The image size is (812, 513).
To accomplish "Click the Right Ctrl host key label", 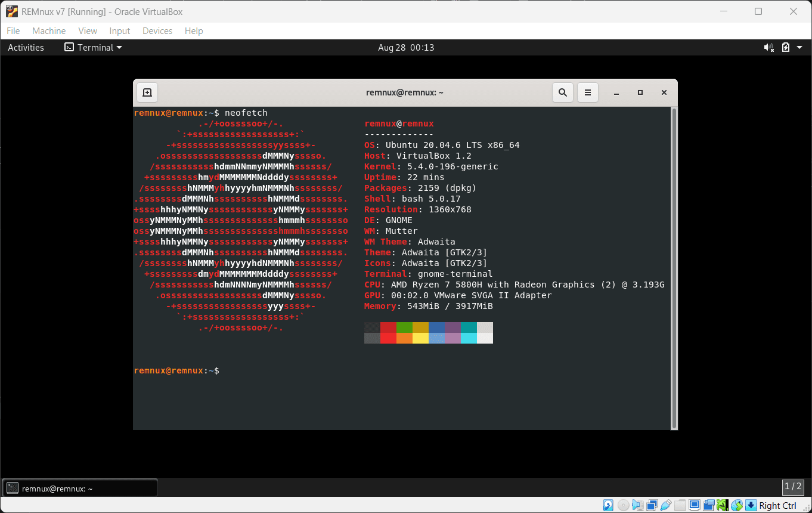I will tap(777, 505).
